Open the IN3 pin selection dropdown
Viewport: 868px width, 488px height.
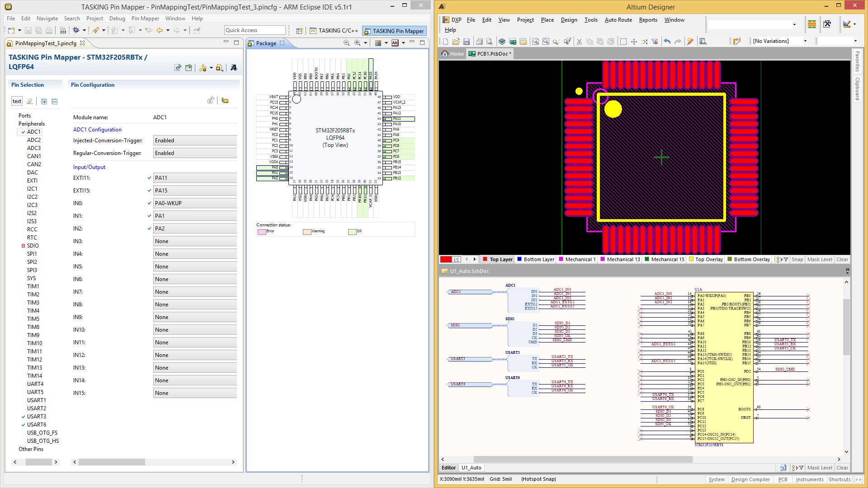point(194,241)
